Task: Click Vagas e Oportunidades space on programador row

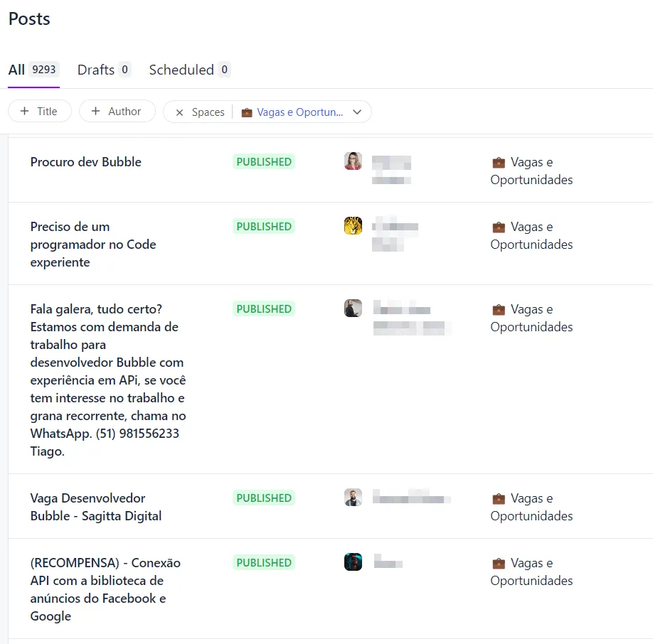Action: click(531, 235)
